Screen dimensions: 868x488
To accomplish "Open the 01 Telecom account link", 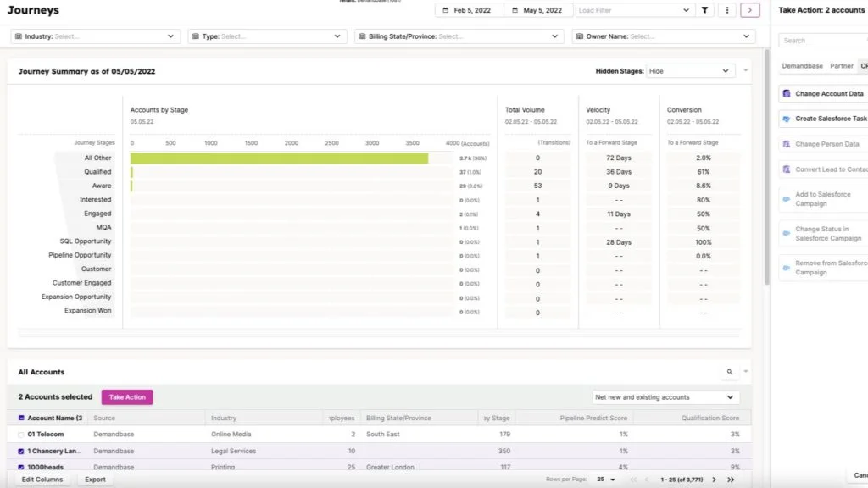I will pyautogui.click(x=46, y=435).
